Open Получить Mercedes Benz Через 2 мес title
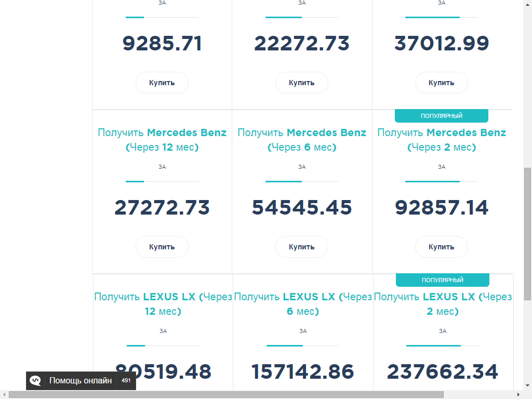 442,140
